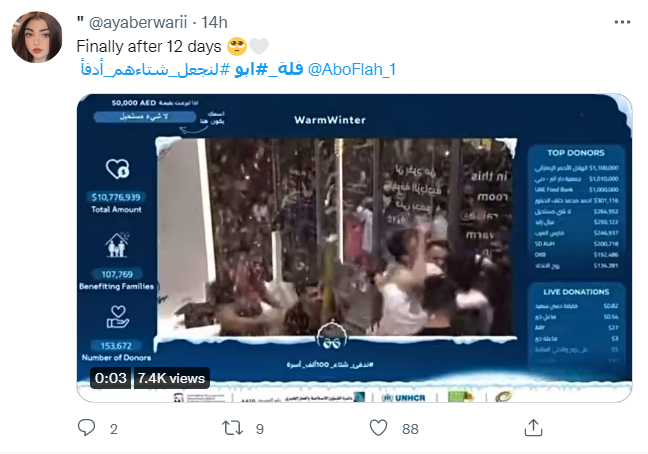
Task: Open the reply speech bubble icon
Action: tap(86, 428)
